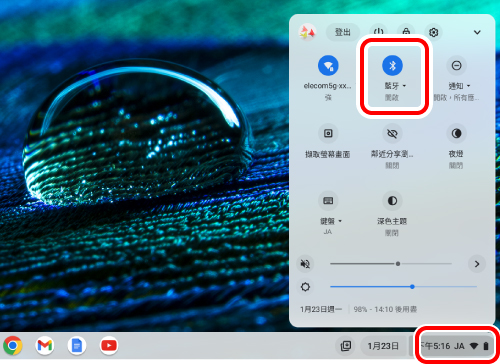
Task: Enable dark theme toggle
Action: tap(392, 201)
